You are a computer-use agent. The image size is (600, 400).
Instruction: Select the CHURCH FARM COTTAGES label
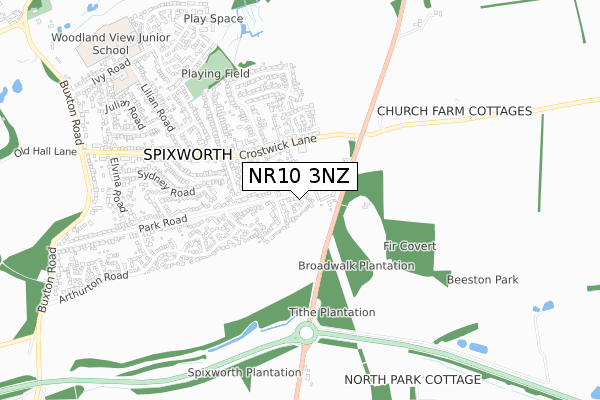pyautogui.click(x=455, y=111)
